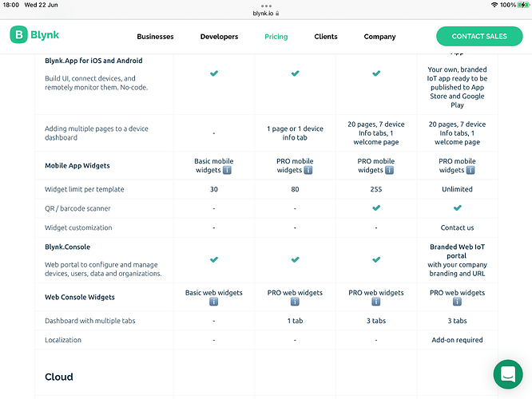Click info icon under Basic web widgets
Viewport: 532px width, 399px height.
[x=214, y=302]
